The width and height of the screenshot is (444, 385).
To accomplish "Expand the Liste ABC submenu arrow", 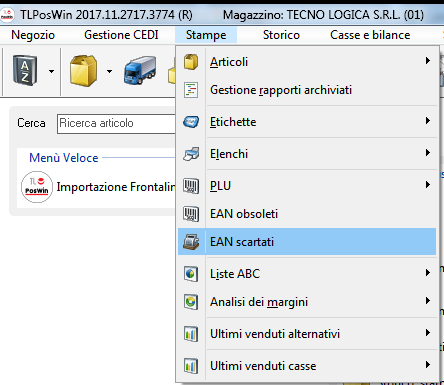I will (428, 273).
